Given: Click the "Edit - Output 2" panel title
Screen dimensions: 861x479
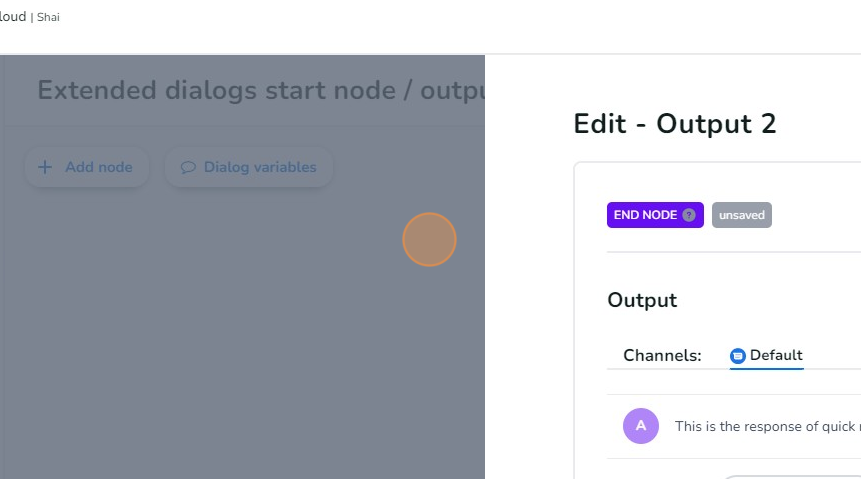Looking at the screenshot, I should tap(675, 124).
